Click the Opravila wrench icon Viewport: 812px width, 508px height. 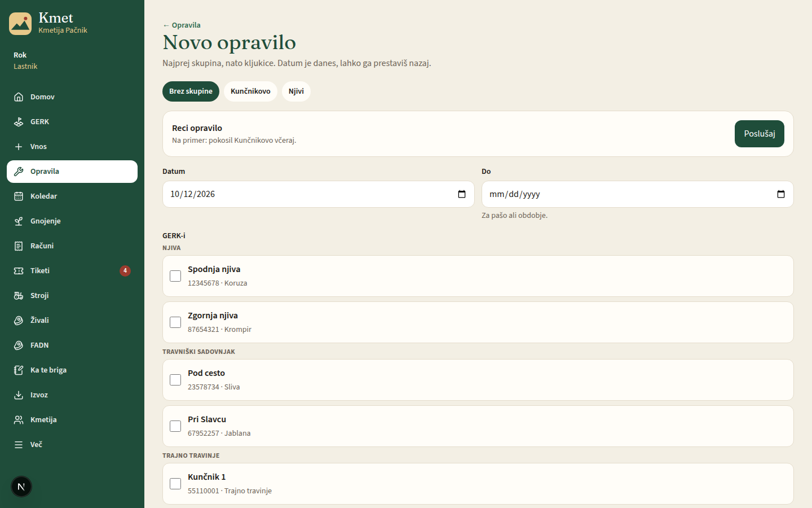click(19, 172)
